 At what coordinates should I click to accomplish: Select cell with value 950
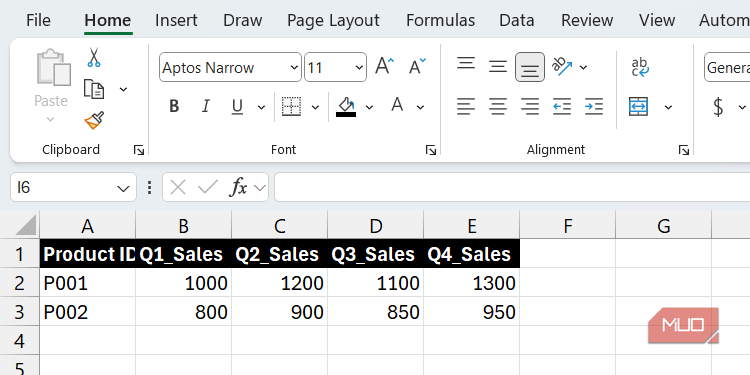pyautogui.click(x=472, y=312)
